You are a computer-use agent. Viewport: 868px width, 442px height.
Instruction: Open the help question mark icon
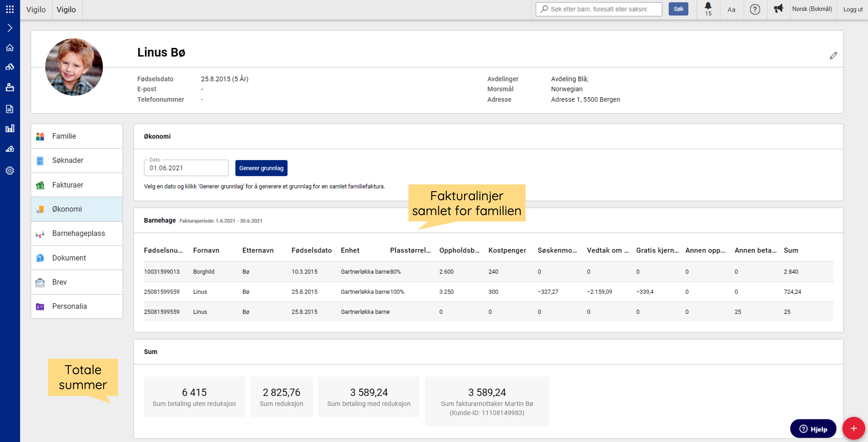point(754,9)
